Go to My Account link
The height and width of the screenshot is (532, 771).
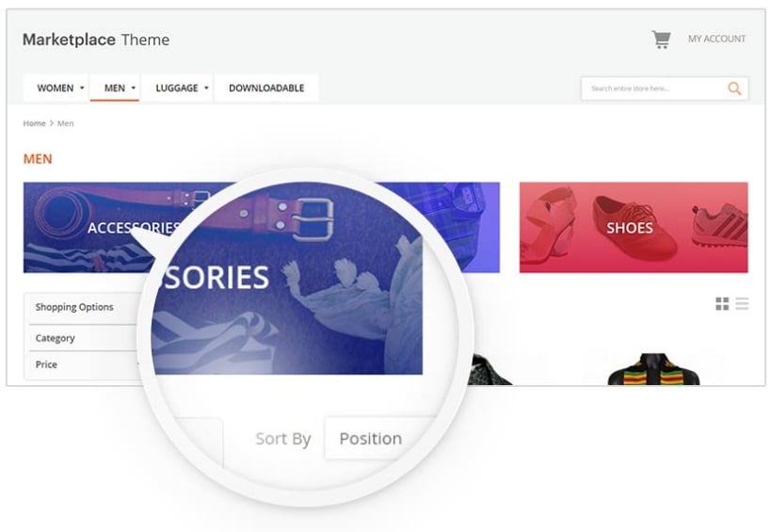point(716,39)
